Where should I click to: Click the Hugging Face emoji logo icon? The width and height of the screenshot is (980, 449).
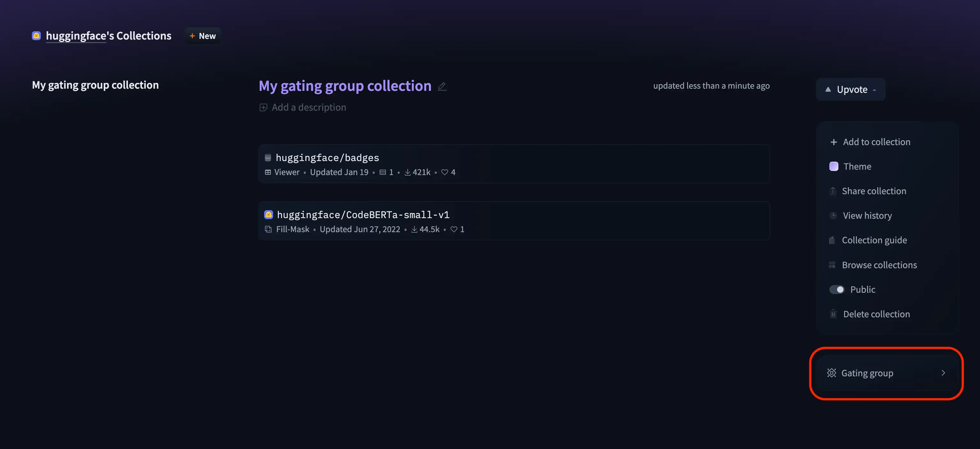36,36
